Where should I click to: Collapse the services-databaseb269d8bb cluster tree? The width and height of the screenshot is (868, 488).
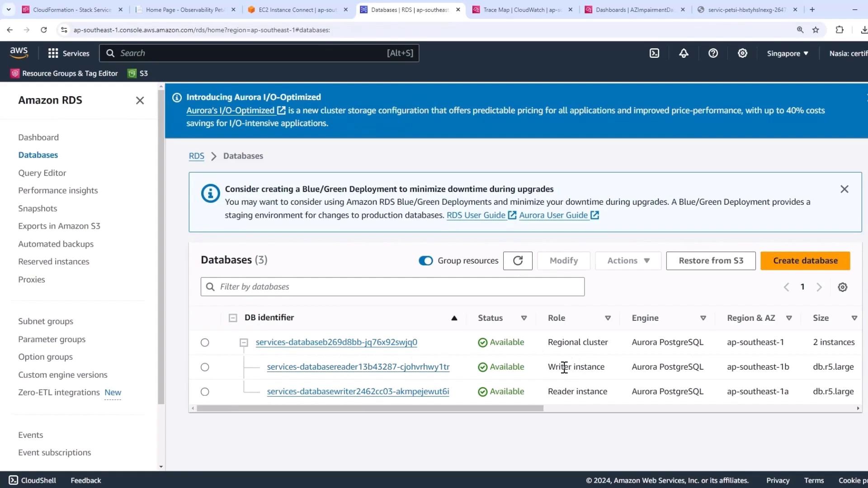point(244,343)
